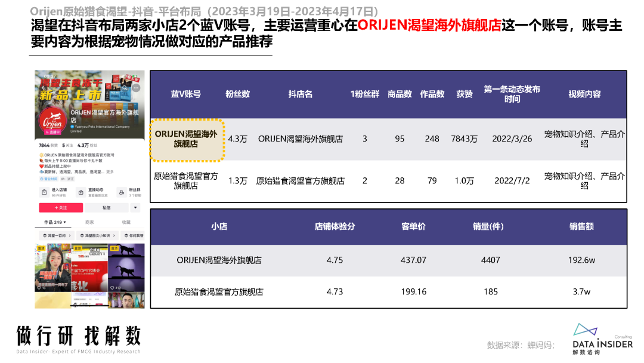Click the 数据来源：蝉妈妈 source note
This screenshot has height=363, width=644.
click(x=521, y=345)
